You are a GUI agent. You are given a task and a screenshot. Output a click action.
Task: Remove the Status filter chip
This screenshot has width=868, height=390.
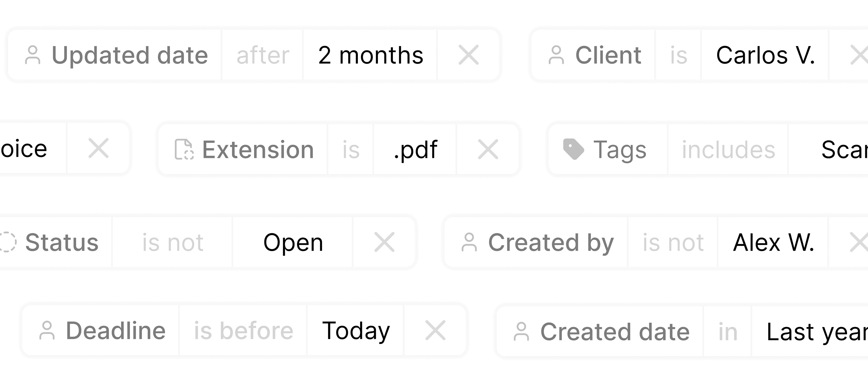tap(384, 242)
